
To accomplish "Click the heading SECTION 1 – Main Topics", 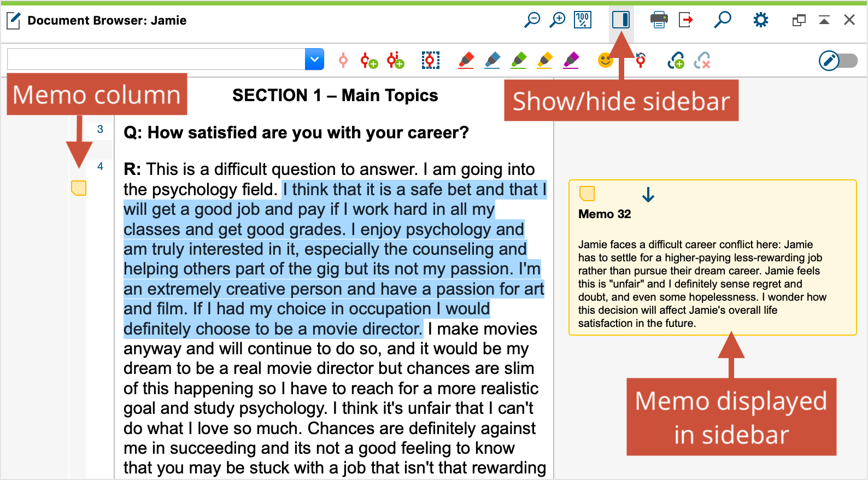I will click(335, 96).
